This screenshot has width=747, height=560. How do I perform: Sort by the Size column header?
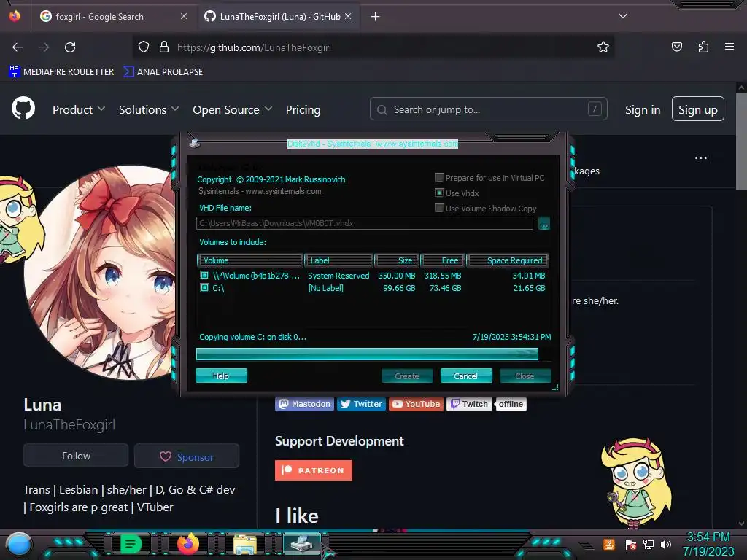tap(396, 260)
